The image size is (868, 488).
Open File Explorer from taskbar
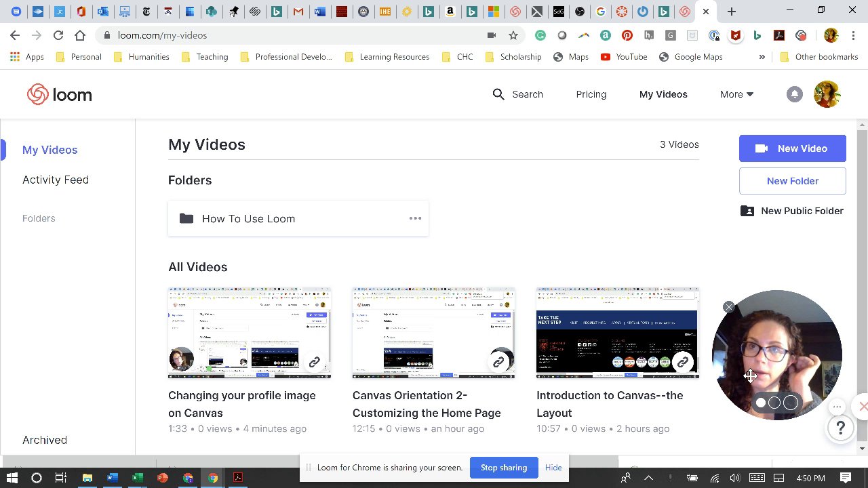point(87,478)
